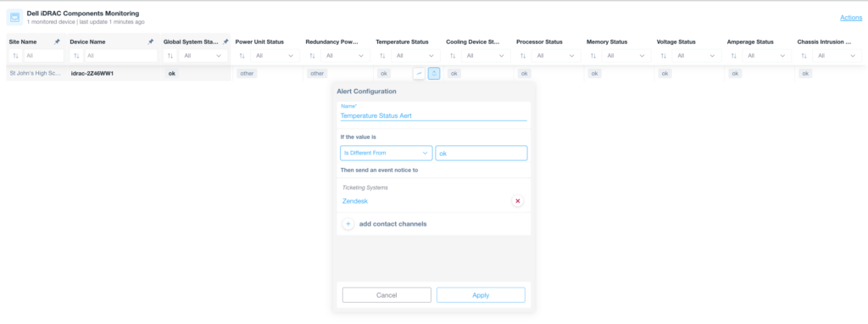Unpin the Device Name column
Image resolution: width=868 pixels, height=324 pixels.
click(x=151, y=42)
